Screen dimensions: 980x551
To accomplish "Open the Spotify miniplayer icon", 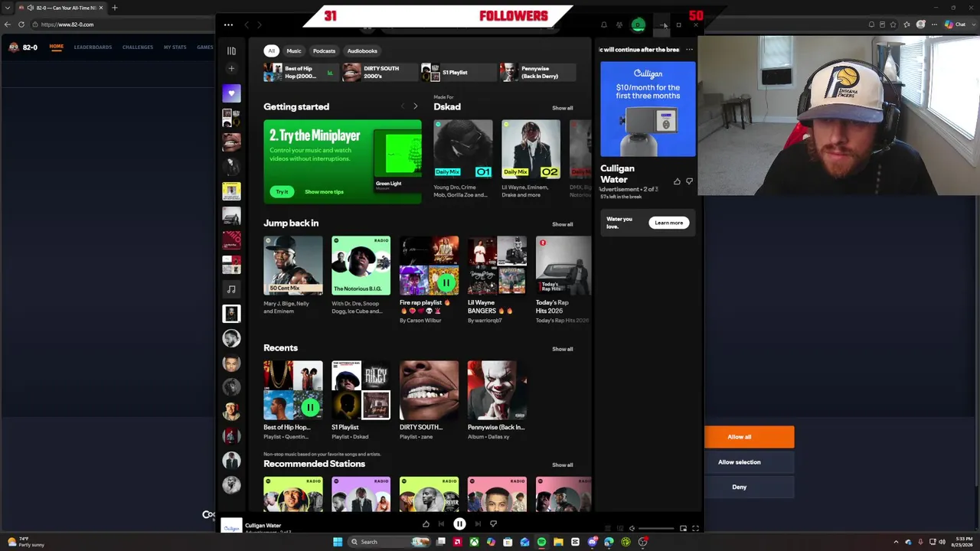I will click(x=683, y=528).
